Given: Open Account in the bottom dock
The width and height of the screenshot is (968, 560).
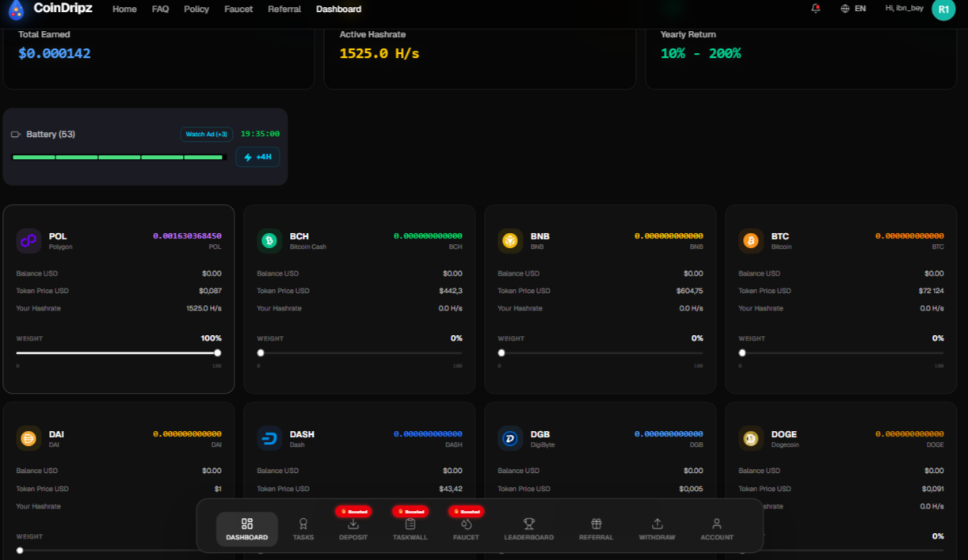Looking at the screenshot, I should (x=717, y=529).
